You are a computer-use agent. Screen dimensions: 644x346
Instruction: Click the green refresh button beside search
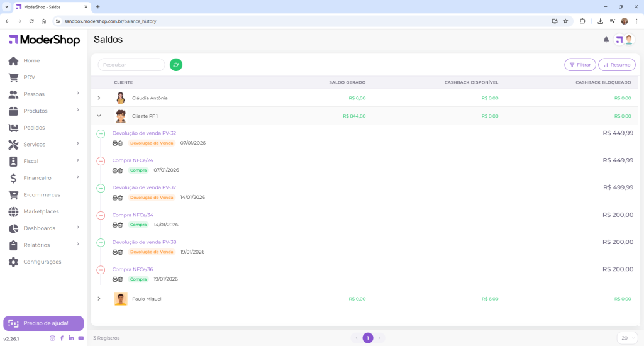coord(176,65)
